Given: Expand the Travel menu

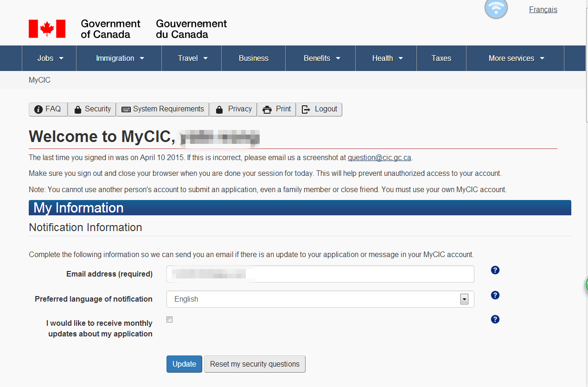Looking at the screenshot, I should (192, 58).
